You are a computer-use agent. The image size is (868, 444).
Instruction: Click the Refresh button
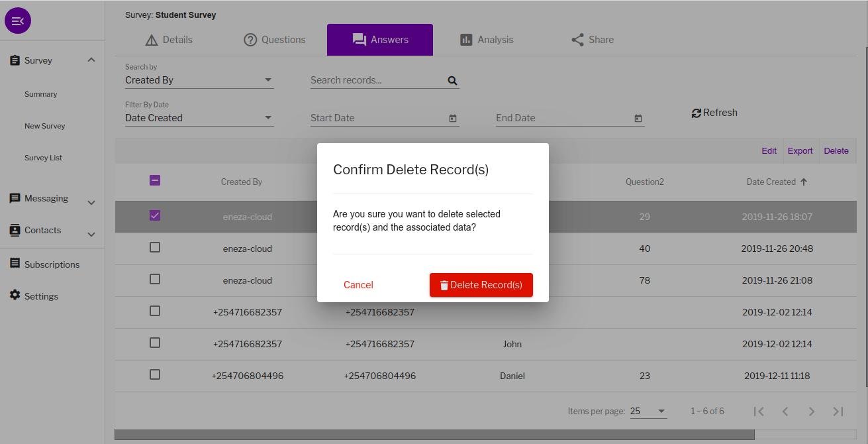pos(714,113)
